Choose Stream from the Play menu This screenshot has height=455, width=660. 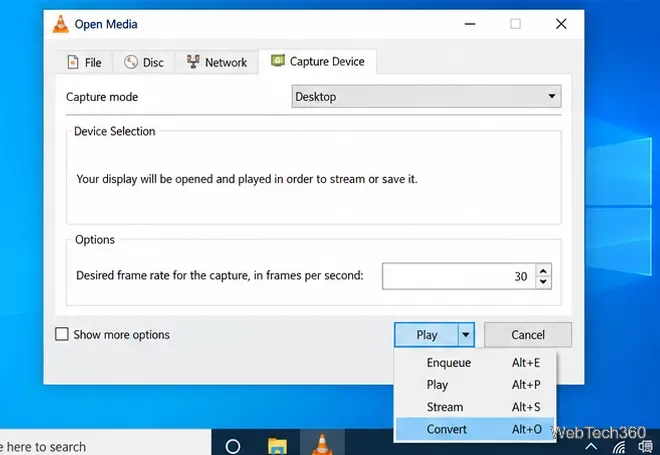tap(475, 407)
